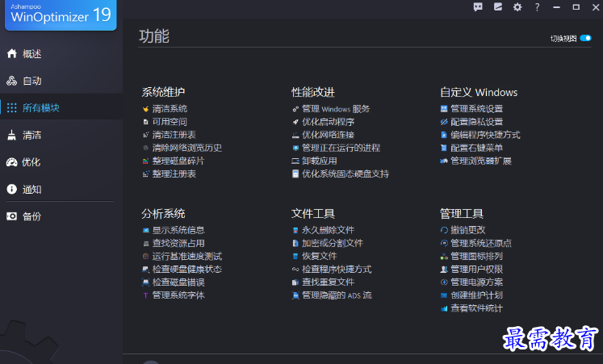
Task: Click the 撤销更改 undo icon
Action: point(444,230)
